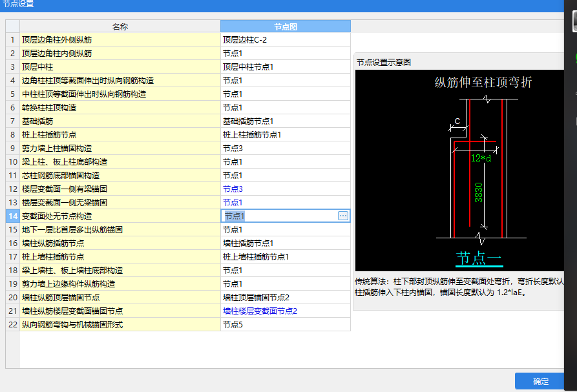Select the 桩上柱插筋节点 name cell
The width and height of the screenshot is (577, 392).
click(120, 134)
